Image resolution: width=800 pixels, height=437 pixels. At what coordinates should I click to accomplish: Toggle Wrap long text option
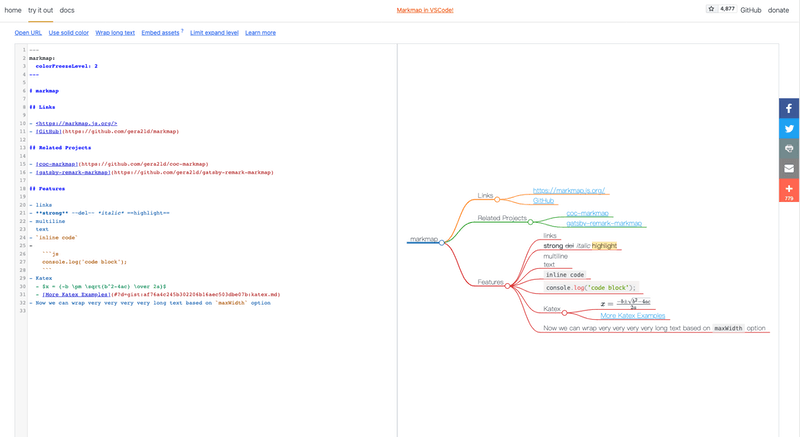(x=115, y=33)
